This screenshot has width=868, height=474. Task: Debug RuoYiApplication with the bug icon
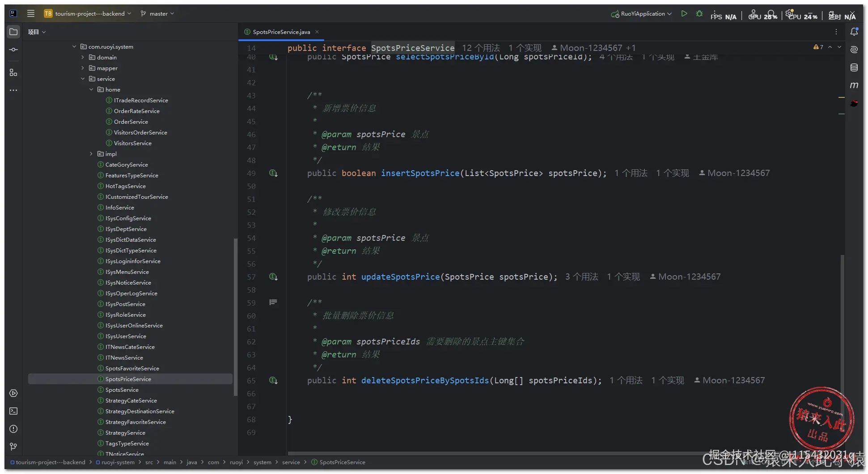699,13
